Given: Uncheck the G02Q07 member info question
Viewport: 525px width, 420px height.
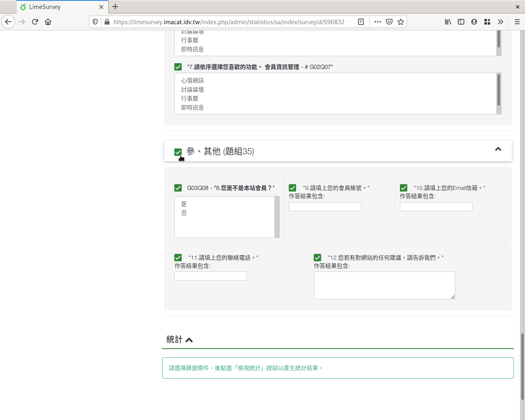Looking at the screenshot, I should pos(178,67).
